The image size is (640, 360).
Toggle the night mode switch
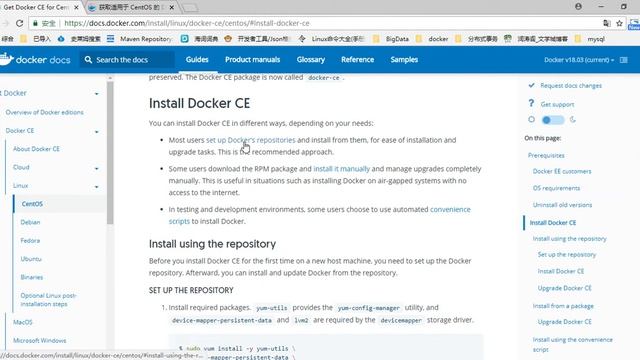click(x=552, y=120)
